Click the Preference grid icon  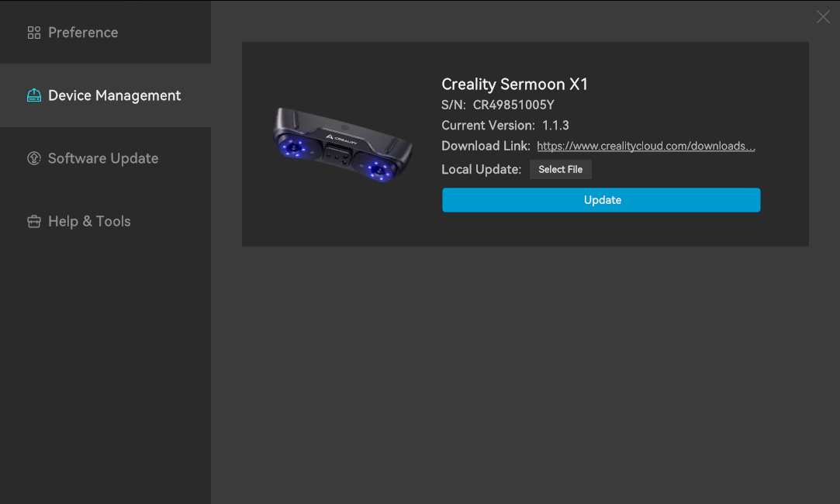34,33
